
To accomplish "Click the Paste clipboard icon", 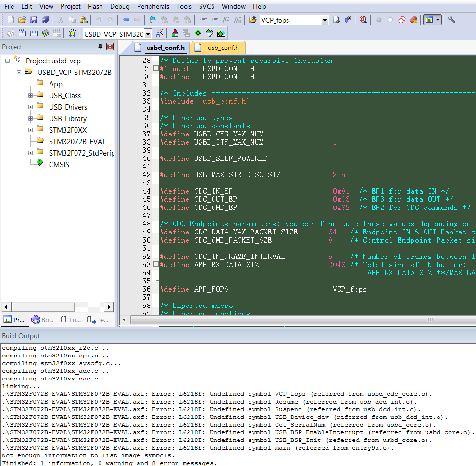I will point(84,20).
